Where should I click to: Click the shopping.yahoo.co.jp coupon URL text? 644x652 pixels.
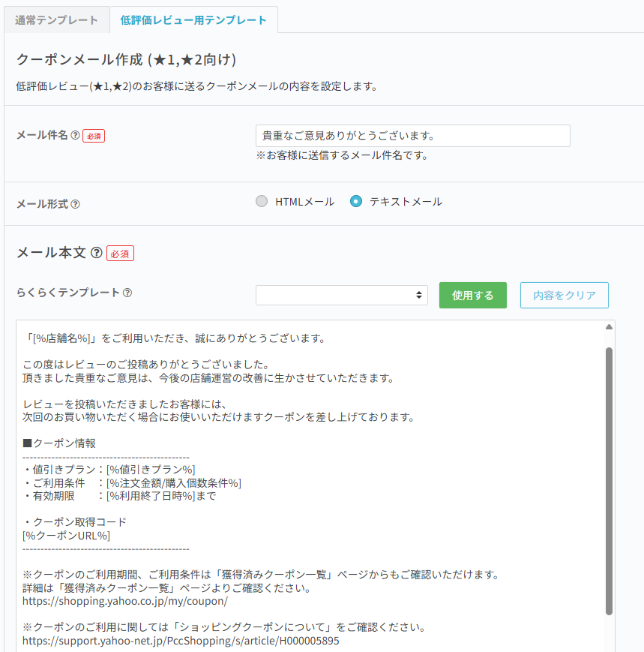pos(125,601)
